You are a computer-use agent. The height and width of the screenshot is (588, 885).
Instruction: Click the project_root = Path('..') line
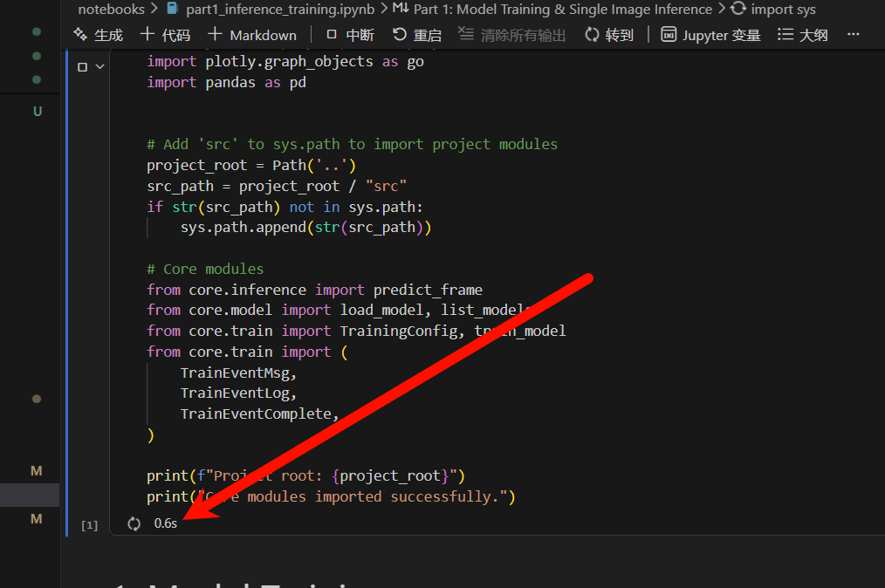(251, 166)
